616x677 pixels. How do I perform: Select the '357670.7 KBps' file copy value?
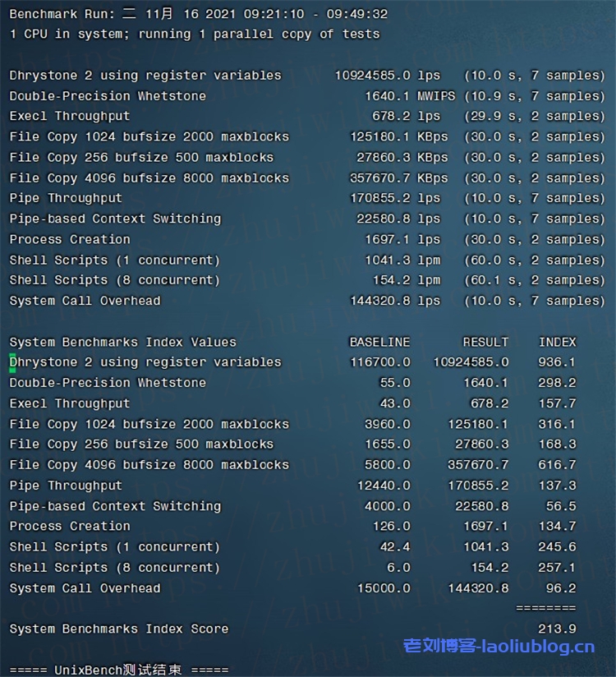[399, 178]
